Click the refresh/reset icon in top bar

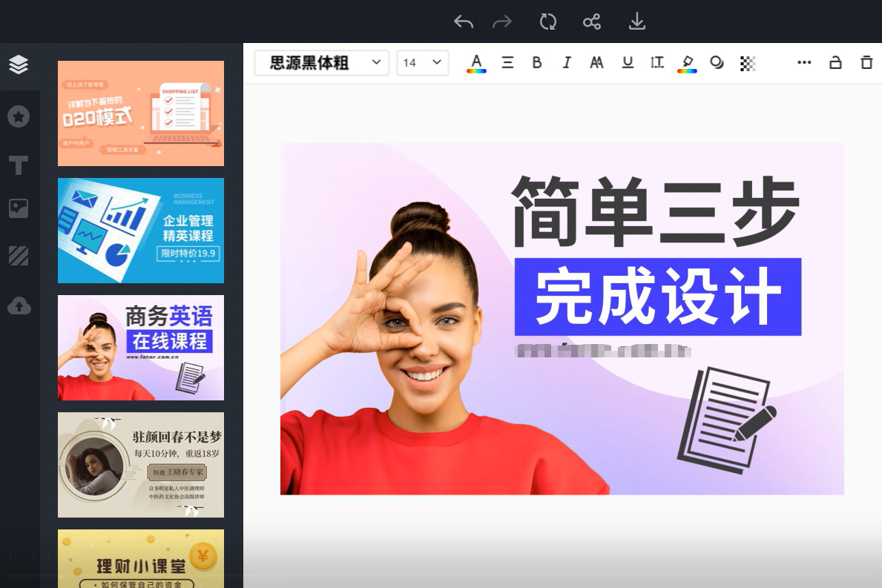[548, 22]
